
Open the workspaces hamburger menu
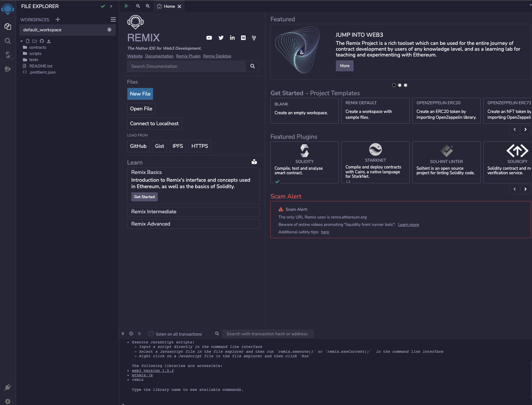click(x=113, y=20)
